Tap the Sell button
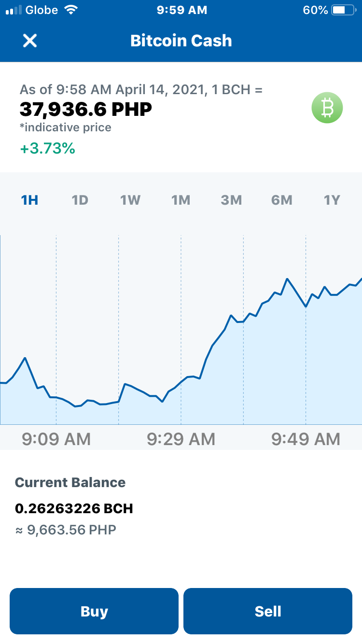 coord(268,611)
